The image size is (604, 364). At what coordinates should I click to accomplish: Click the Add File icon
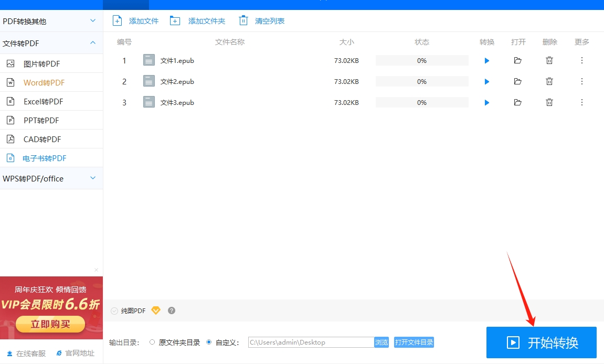click(117, 21)
